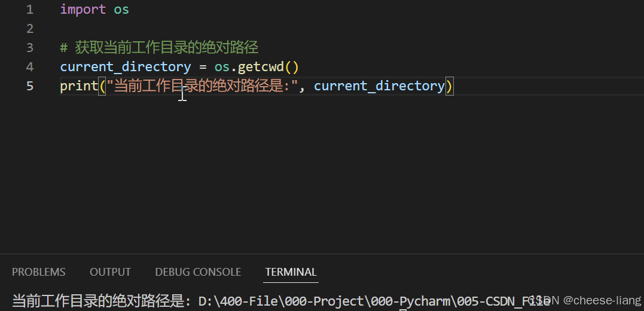Open the OUTPUT panel tab

pos(110,272)
